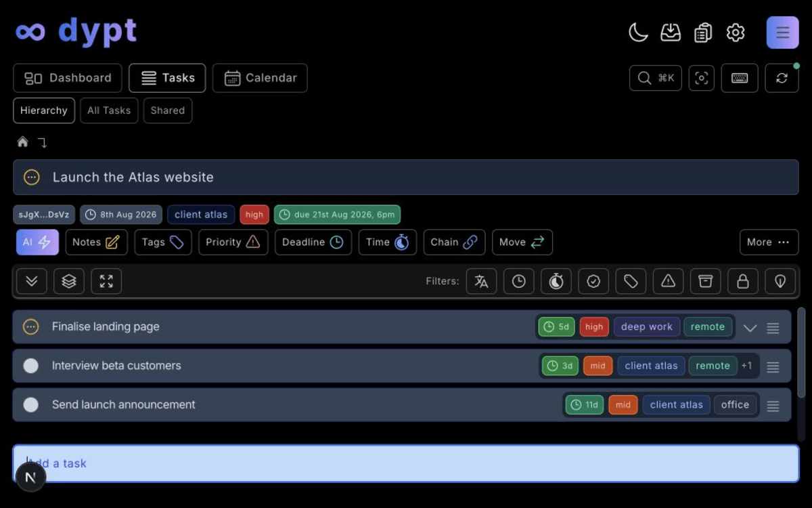Select the Hierarchy view
Viewport: 812px width, 508px height.
44,110
